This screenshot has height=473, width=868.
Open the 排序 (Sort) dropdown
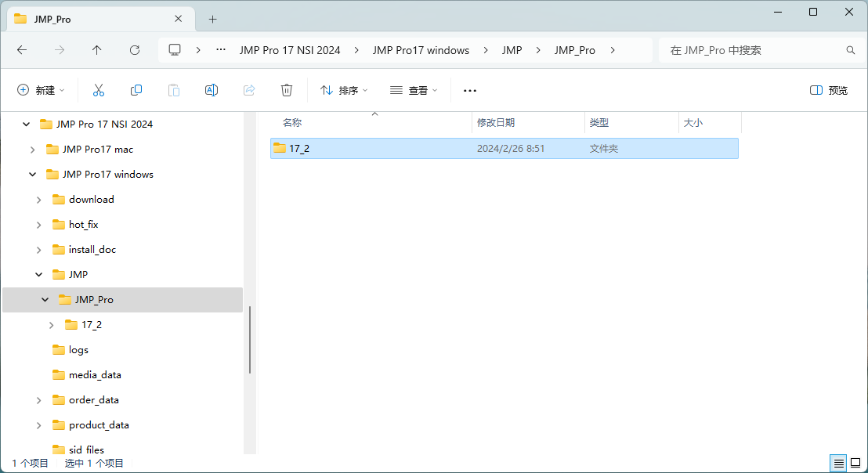tap(344, 90)
